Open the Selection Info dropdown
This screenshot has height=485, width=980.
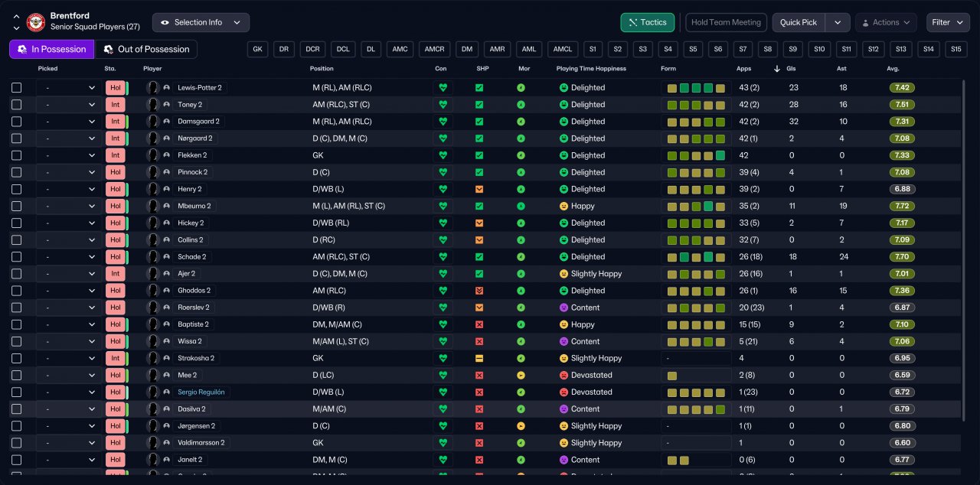[201, 22]
